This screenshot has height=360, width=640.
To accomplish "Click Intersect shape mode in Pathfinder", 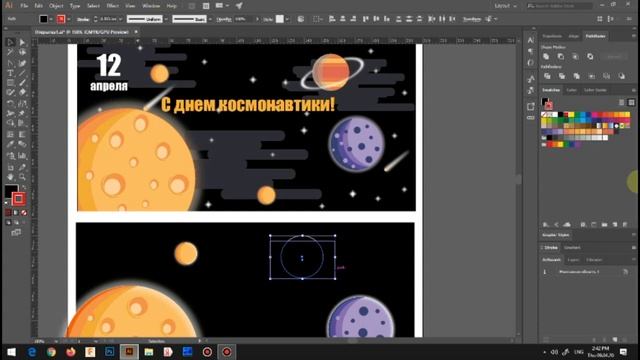I will [576, 56].
